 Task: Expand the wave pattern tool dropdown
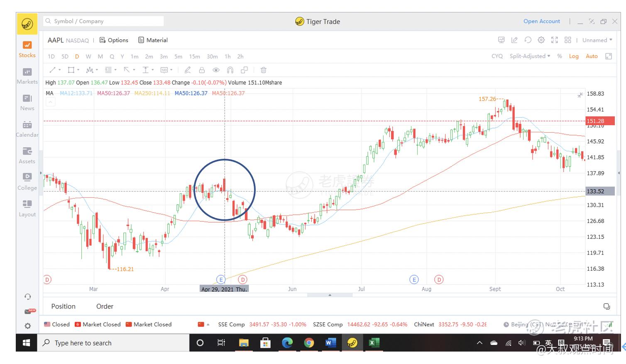pyautogui.click(x=97, y=70)
